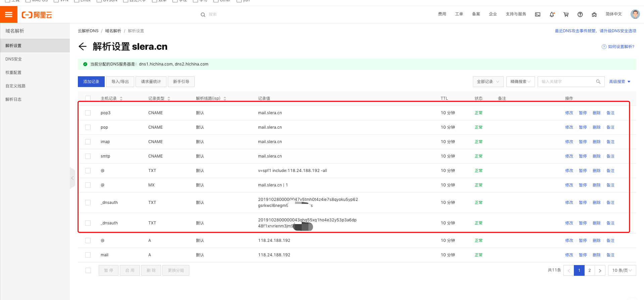644x300 pixels.
Task: Go to the console home icon
Action: (x=594, y=14)
